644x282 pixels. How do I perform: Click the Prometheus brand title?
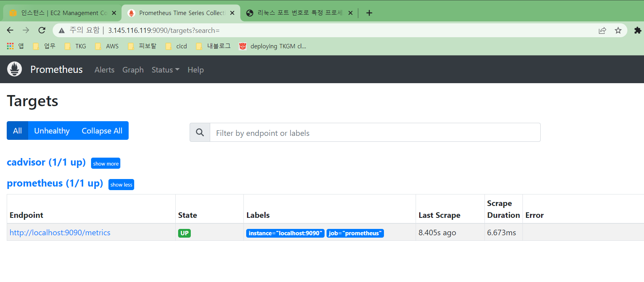(x=57, y=69)
